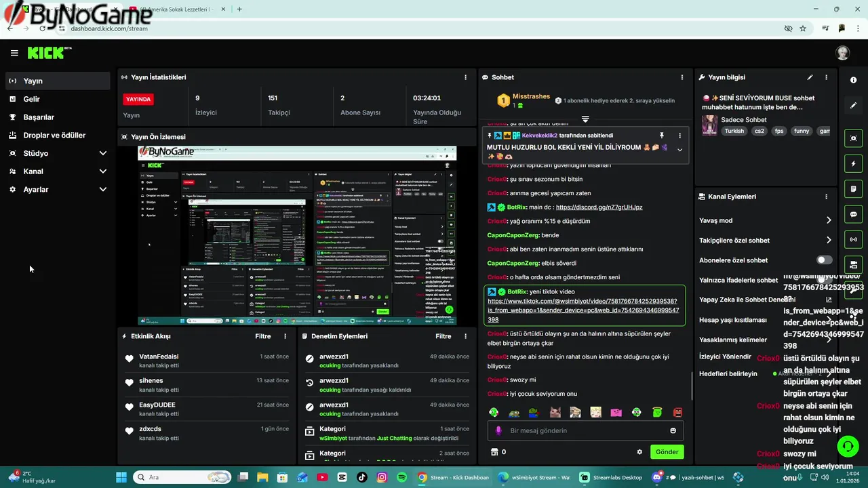The width and height of the screenshot is (868, 488).
Task: Click VatanFedaisi in activity feed
Action: tap(159, 357)
